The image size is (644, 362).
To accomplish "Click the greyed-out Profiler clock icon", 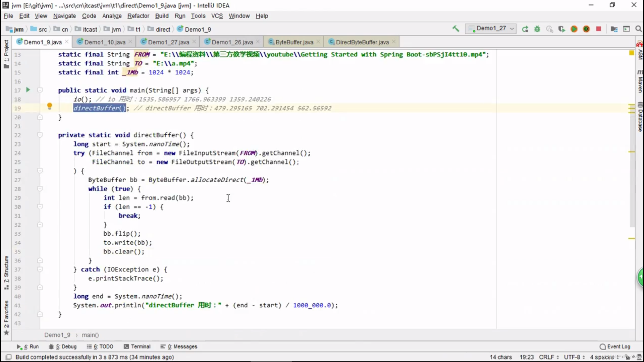I will tap(549, 29).
